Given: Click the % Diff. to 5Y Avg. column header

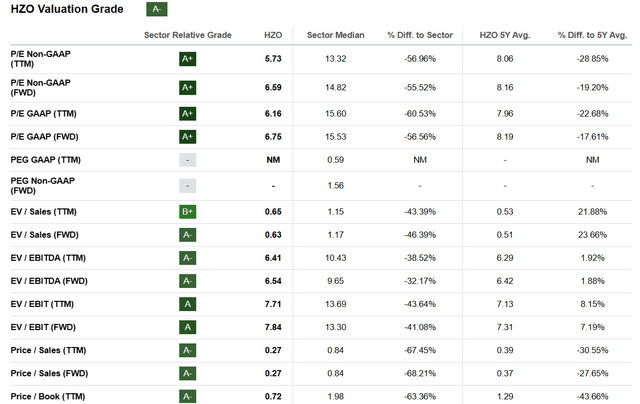Looking at the screenshot, I should 592,35.
